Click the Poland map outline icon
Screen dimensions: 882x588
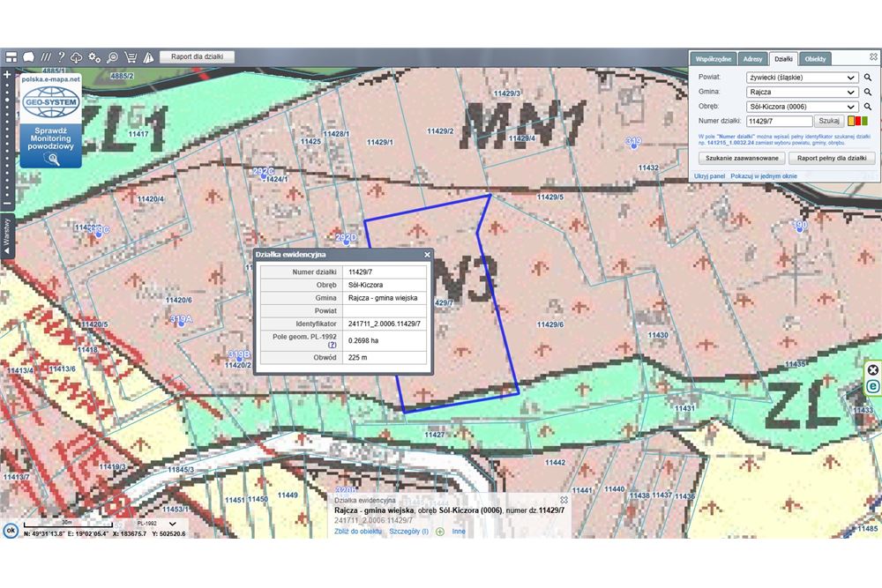[28, 57]
